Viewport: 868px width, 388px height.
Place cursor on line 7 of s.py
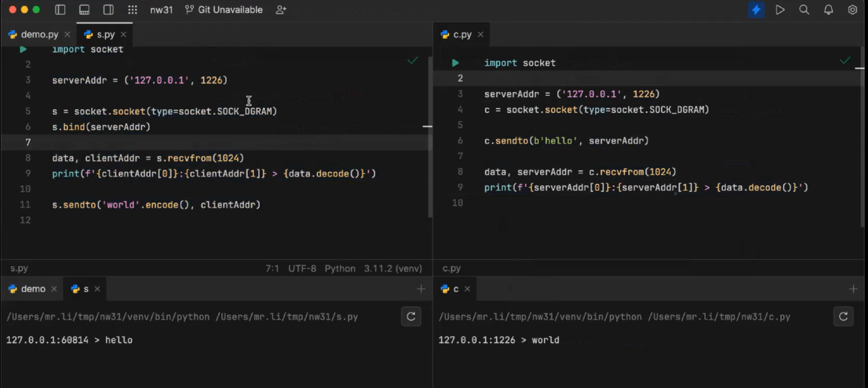pos(214,142)
